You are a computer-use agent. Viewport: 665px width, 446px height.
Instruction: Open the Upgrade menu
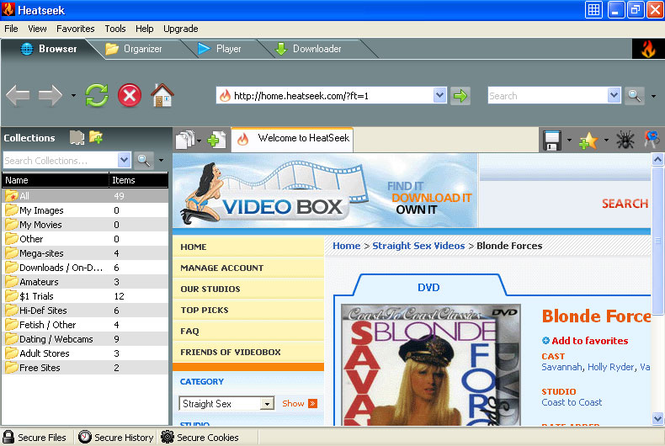tap(181, 29)
